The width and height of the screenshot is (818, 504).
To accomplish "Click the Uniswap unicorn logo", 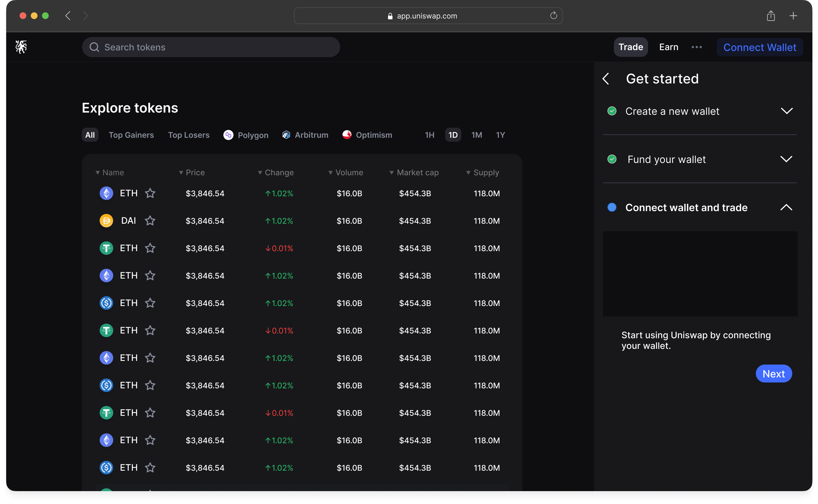I will click(21, 47).
